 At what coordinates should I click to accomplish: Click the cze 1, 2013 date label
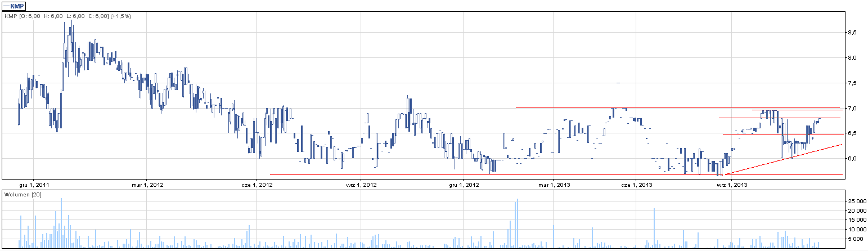click(x=636, y=184)
